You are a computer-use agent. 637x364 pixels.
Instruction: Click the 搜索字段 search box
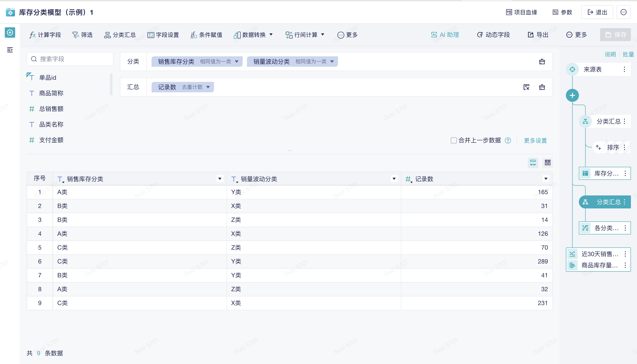point(70,59)
